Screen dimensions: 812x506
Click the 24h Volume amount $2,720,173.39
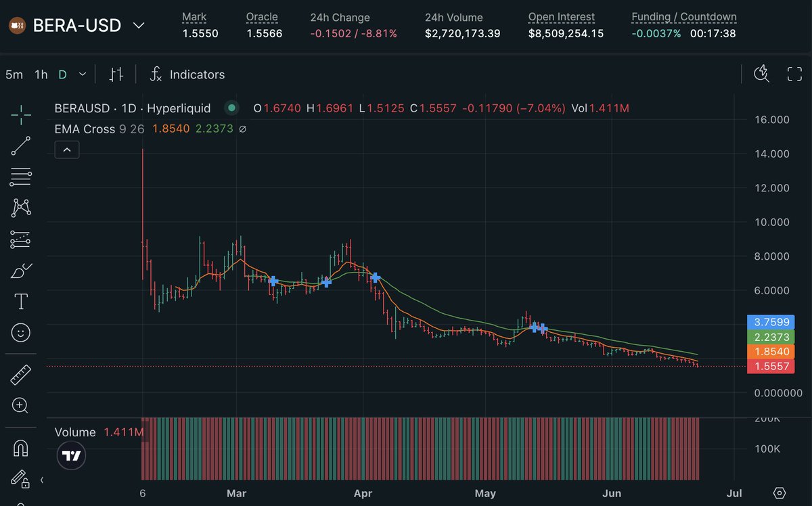(x=463, y=33)
